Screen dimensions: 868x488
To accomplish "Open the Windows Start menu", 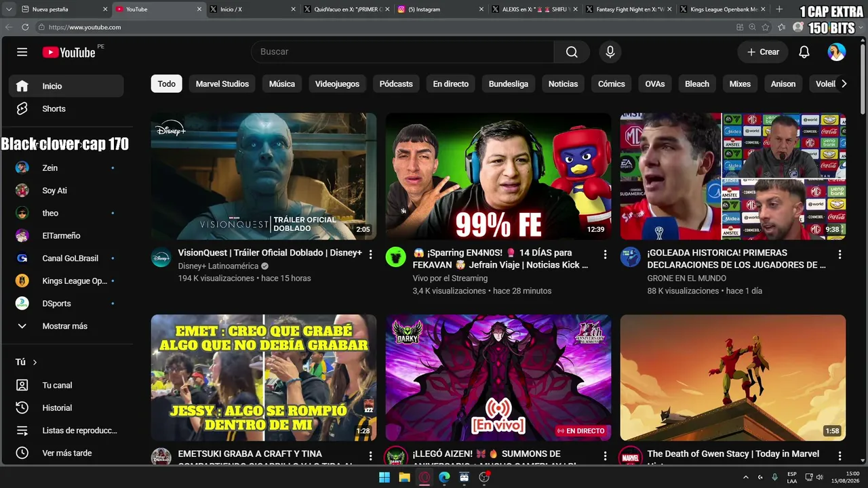I will (384, 477).
